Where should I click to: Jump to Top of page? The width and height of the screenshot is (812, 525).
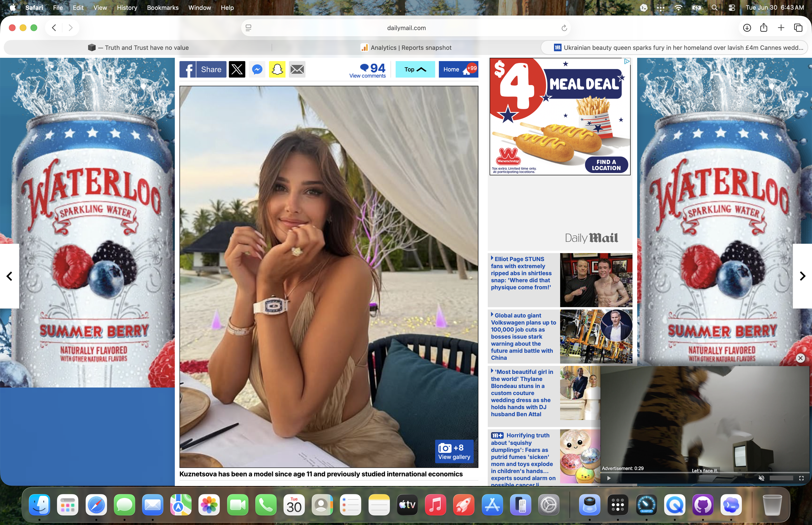415,69
